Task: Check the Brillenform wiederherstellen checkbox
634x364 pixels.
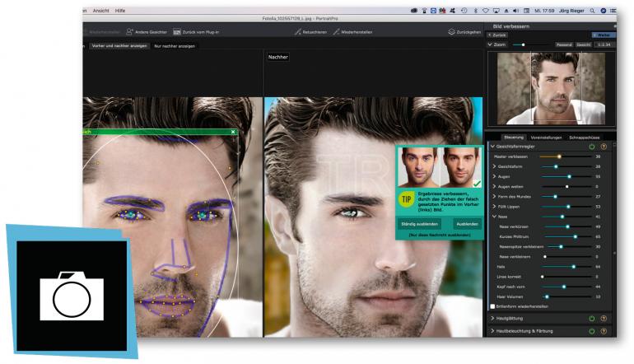Action: 492,306
